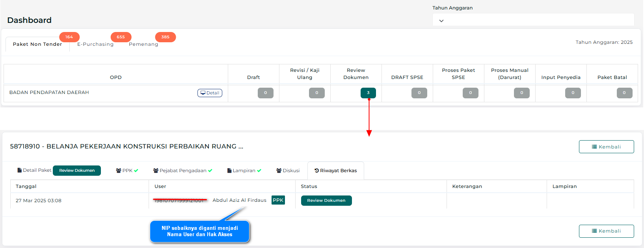Open the Paket Non Tender tab

(37, 44)
